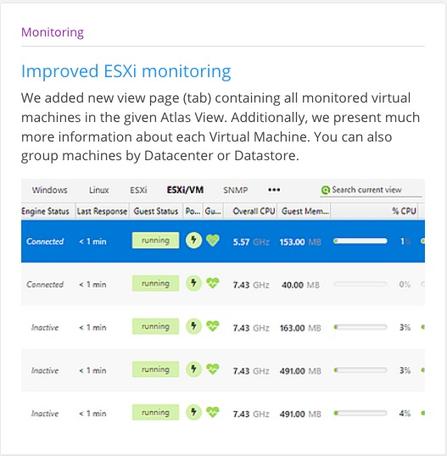Sort by the Gu... column header
The image size is (447, 456).
coord(213,211)
